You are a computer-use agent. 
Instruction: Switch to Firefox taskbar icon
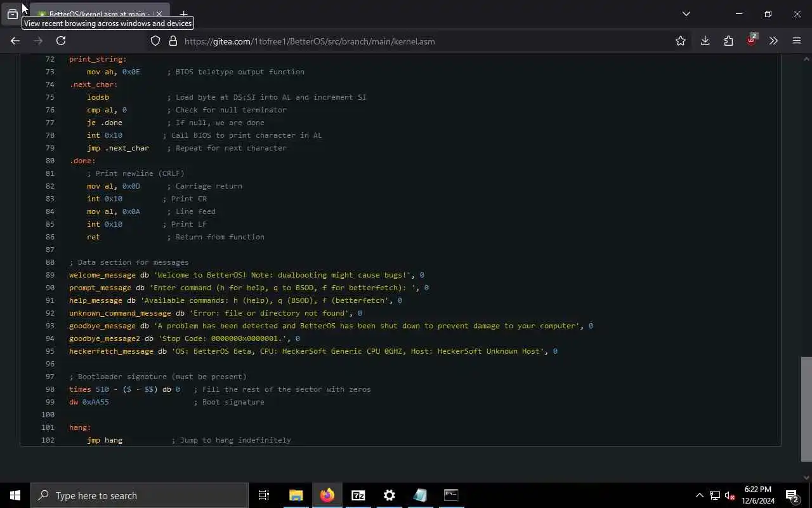tap(327, 495)
